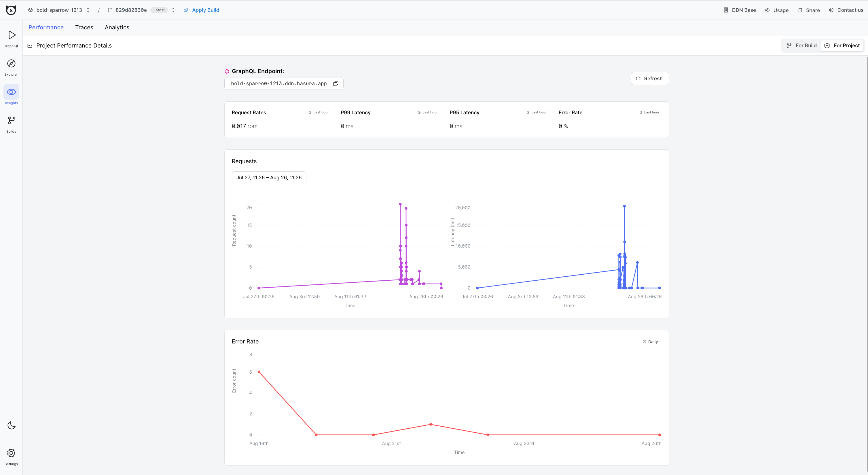868x475 pixels.
Task: Click the error count peak near Aug 22nd
Action: pos(431,424)
